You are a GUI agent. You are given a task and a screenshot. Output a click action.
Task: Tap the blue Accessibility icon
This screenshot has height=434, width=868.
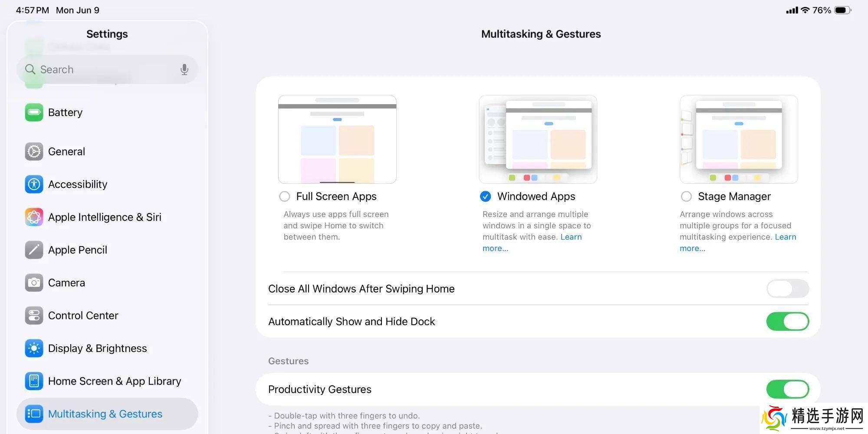34,184
